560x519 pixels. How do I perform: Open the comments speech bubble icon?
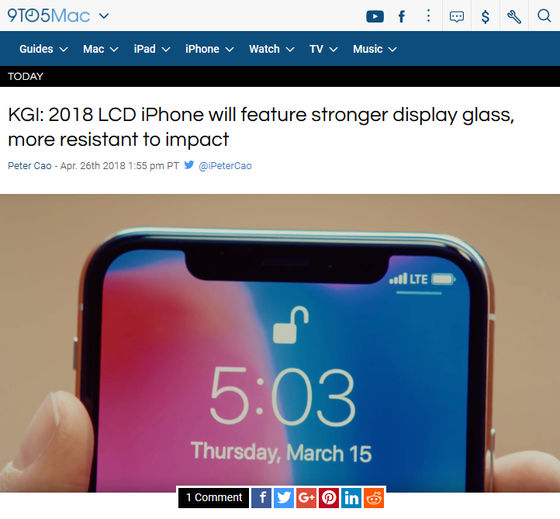click(x=457, y=16)
